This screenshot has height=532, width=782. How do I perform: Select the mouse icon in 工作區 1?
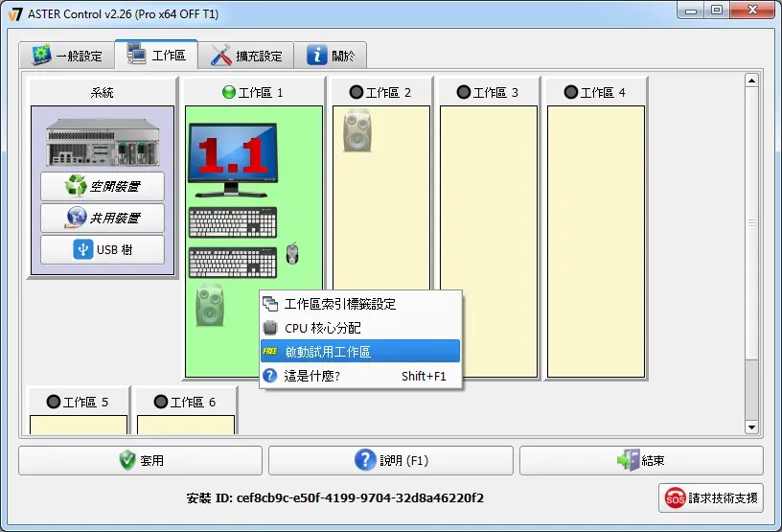pos(292,254)
